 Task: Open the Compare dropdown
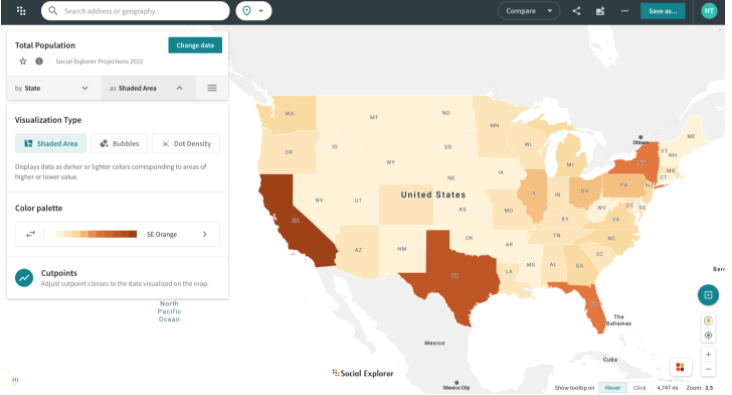click(529, 11)
